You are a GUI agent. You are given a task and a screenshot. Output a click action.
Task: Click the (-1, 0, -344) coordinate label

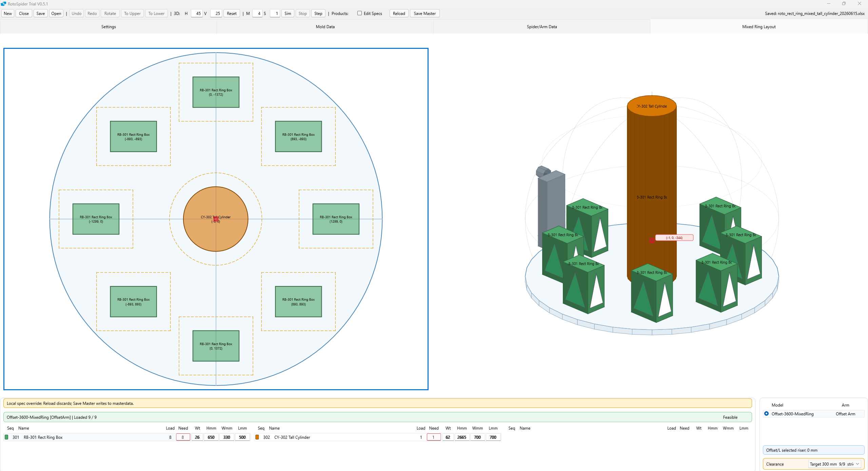(674, 238)
